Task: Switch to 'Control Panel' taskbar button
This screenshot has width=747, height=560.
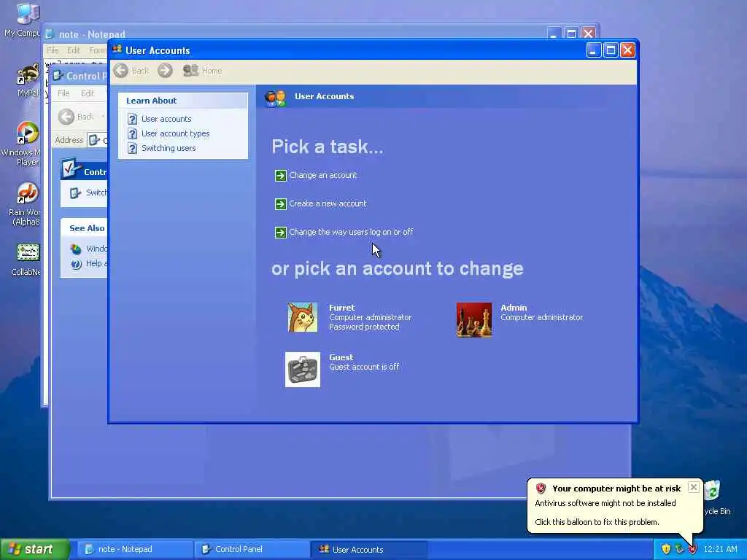Action: point(251,550)
